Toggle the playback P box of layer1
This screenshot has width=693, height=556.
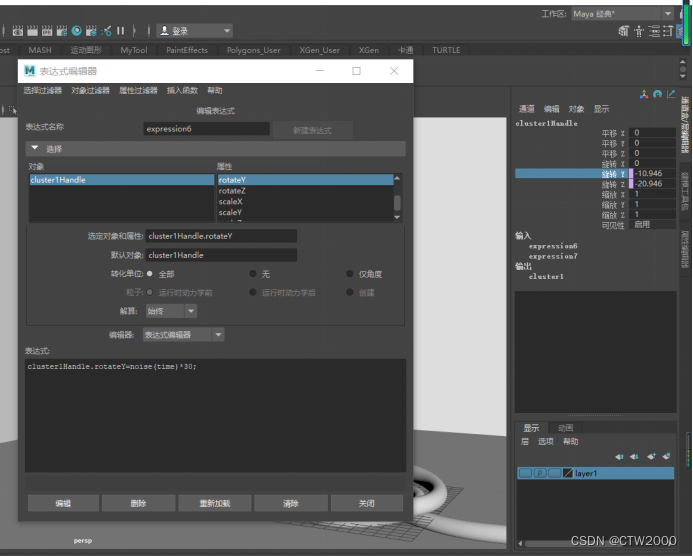pyautogui.click(x=540, y=473)
